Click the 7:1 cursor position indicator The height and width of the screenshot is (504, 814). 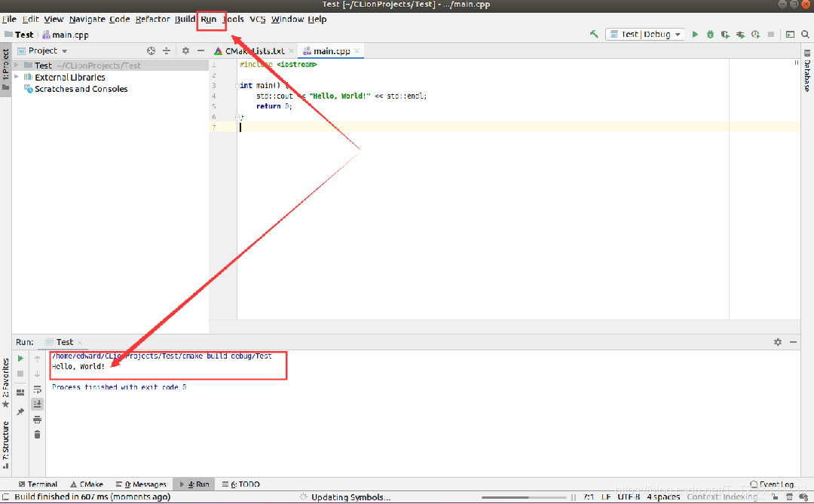[588, 497]
